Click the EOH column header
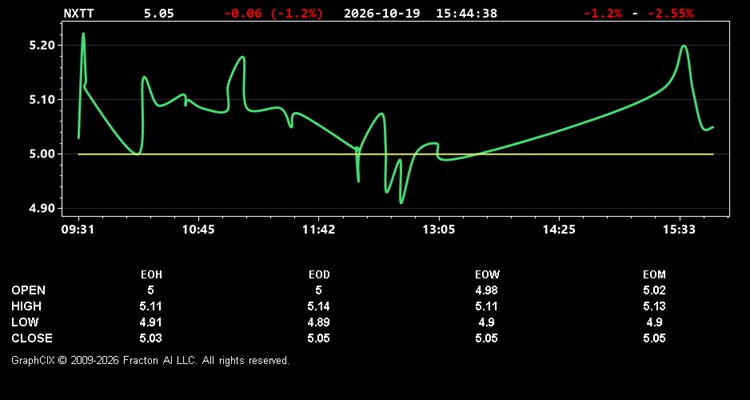Image resolution: width=750 pixels, height=400 pixels. (151, 275)
